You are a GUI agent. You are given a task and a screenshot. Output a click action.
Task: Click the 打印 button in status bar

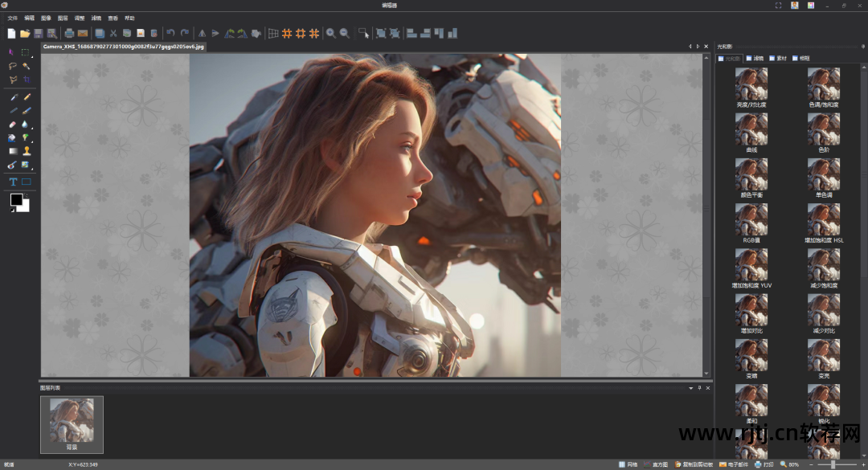(764, 464)
